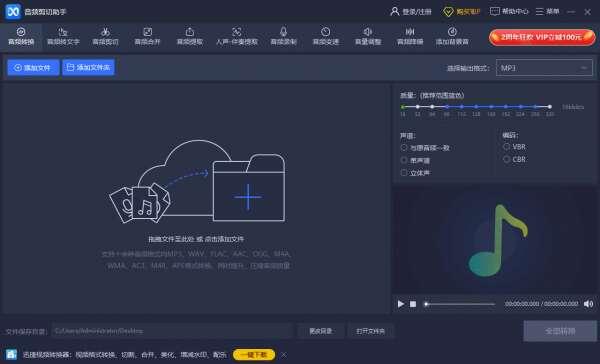Select the 音频合并 audio merge tool
The image size is (600, 364).
(x=147, y=36)
